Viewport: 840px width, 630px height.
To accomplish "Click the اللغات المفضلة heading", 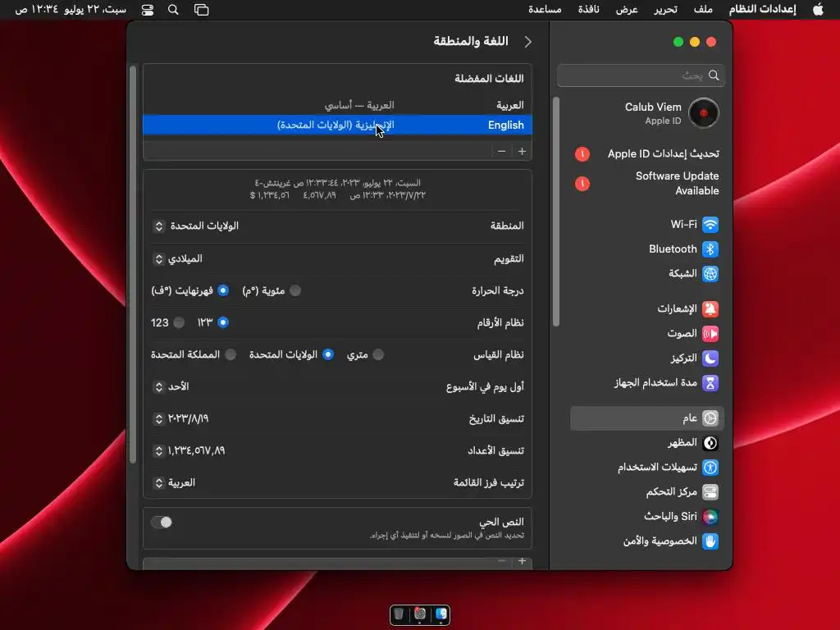I will coord(489,78).
